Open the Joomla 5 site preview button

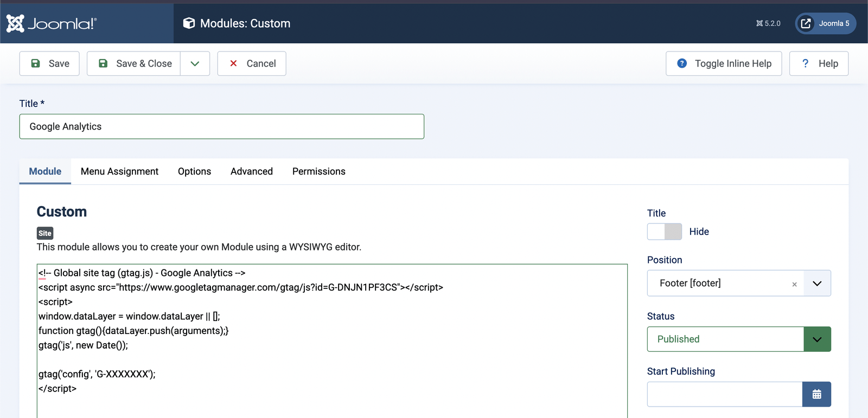[x=826, y=23]
